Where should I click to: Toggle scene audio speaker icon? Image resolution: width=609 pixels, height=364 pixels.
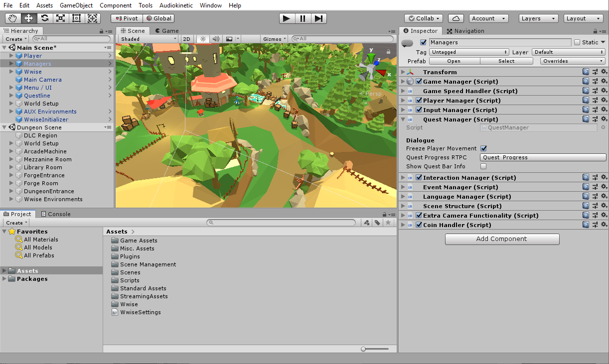point(216,39)
